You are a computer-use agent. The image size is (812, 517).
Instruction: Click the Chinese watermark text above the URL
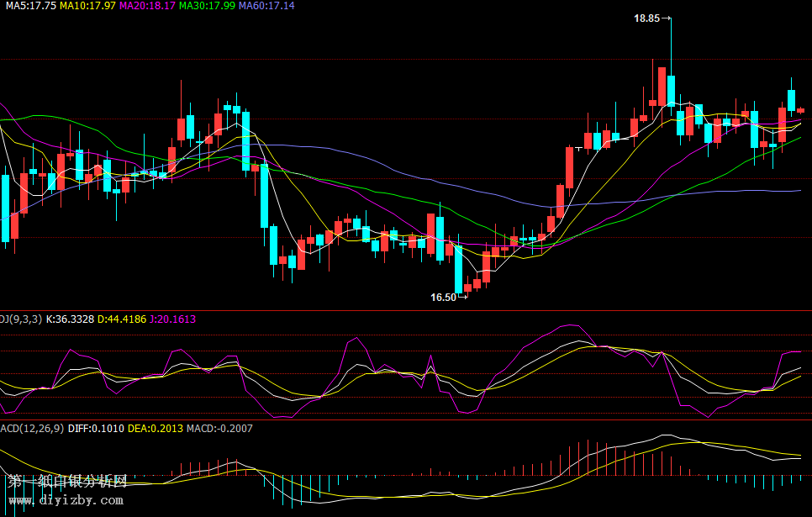click(67, 482)
